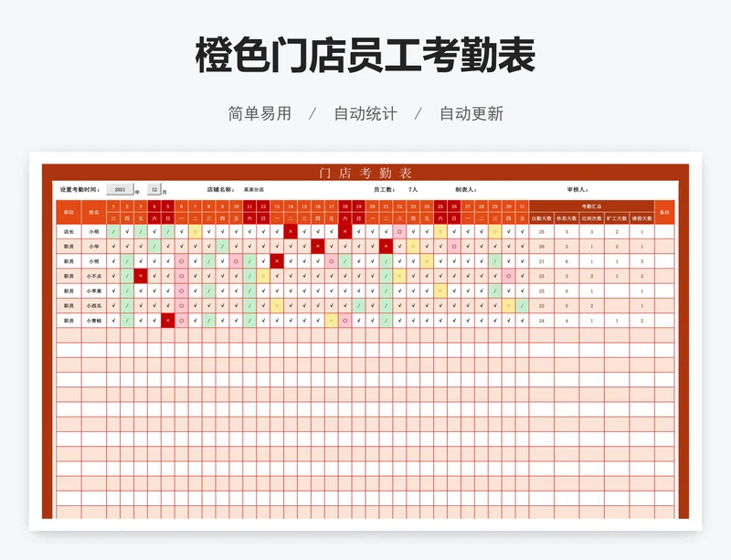Click the 请假天数 column header

tap(642, 218)
